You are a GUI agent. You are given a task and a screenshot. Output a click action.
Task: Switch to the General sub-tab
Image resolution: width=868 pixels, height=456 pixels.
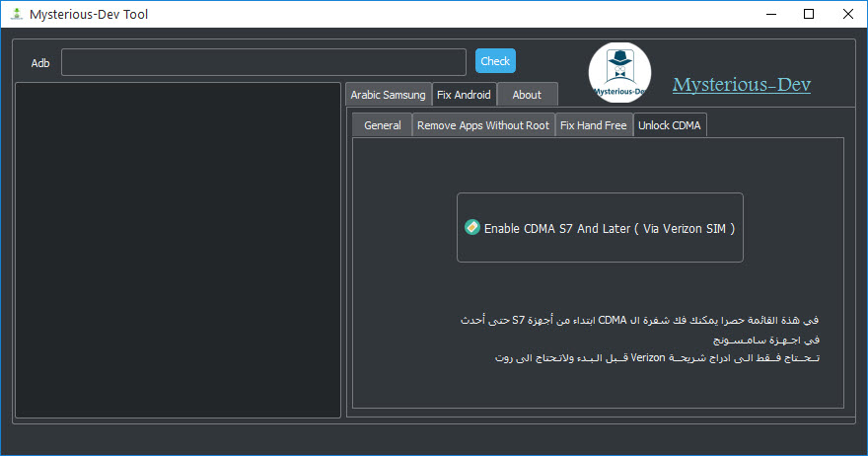coord(383,125)
